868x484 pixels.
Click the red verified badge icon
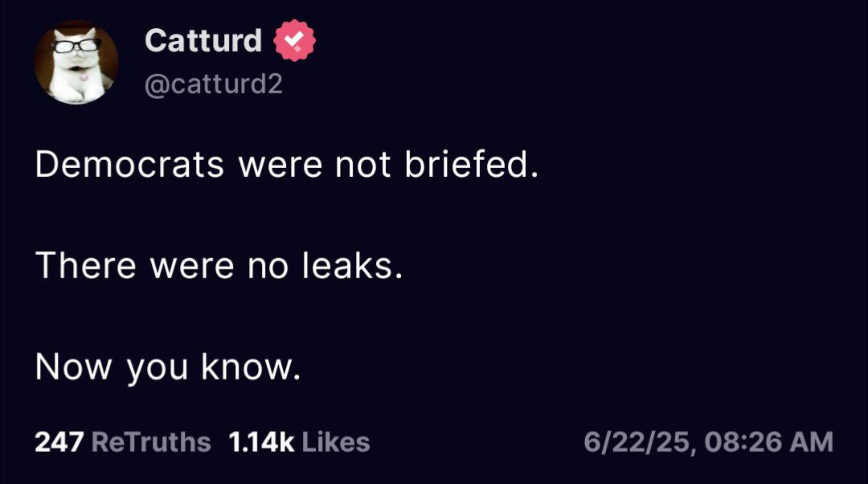click(296, 41)
